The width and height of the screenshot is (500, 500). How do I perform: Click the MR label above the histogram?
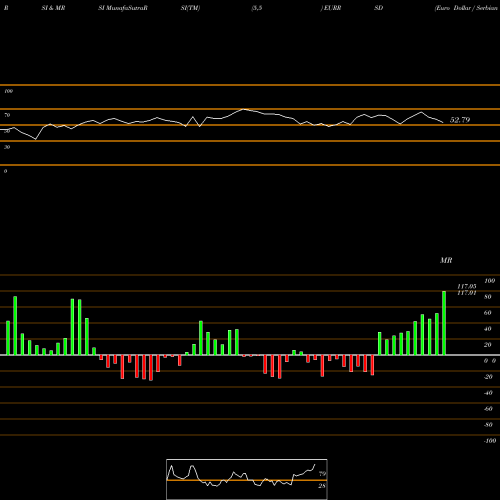pos(446,260)
